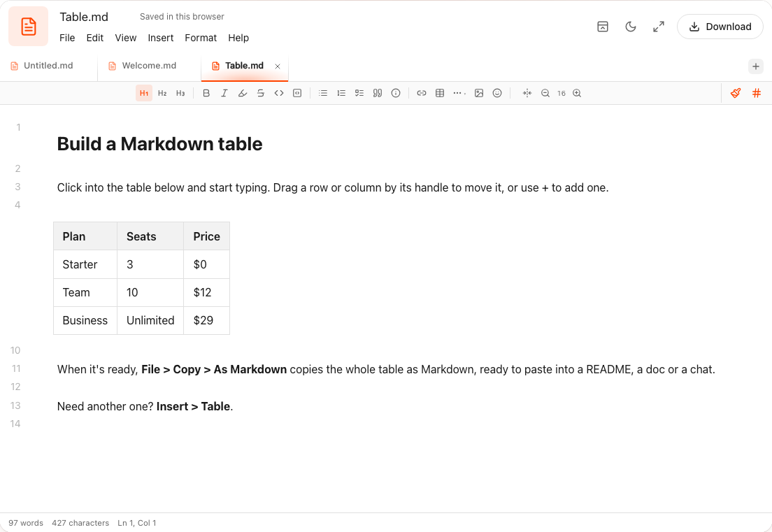772x532 pixels.
Task: Close the Table.md tab
Action: coord(278,66)
